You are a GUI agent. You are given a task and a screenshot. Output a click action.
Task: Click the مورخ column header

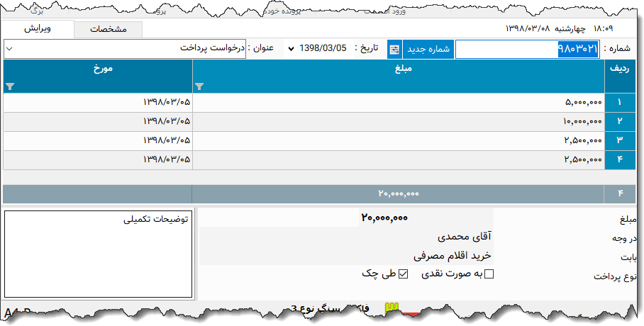point(98,77)
